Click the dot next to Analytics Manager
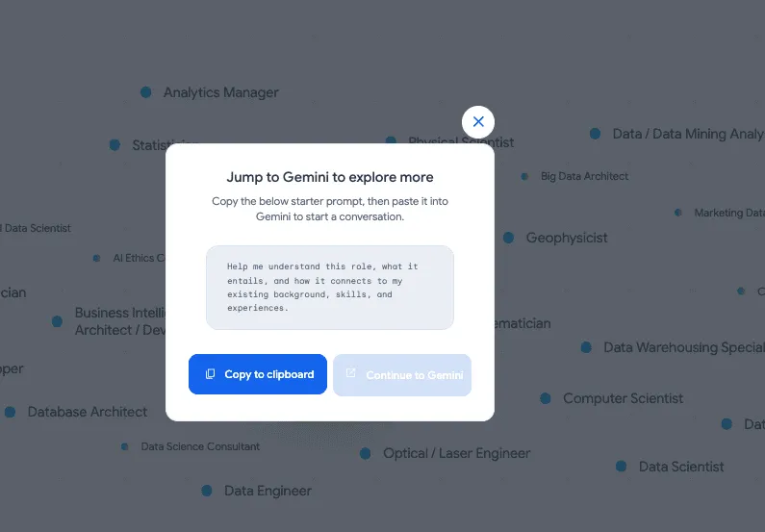Image resolution: width=765 pixels, height=532 pixels. pos(146,91)
